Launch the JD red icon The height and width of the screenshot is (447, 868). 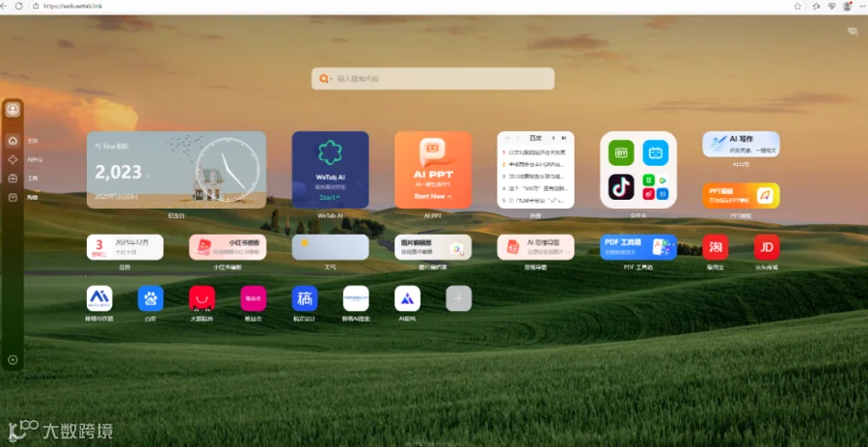tap(767, 247)
